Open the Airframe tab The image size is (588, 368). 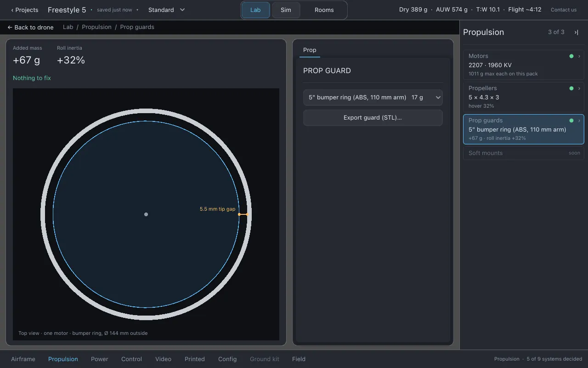pos(23,359)
